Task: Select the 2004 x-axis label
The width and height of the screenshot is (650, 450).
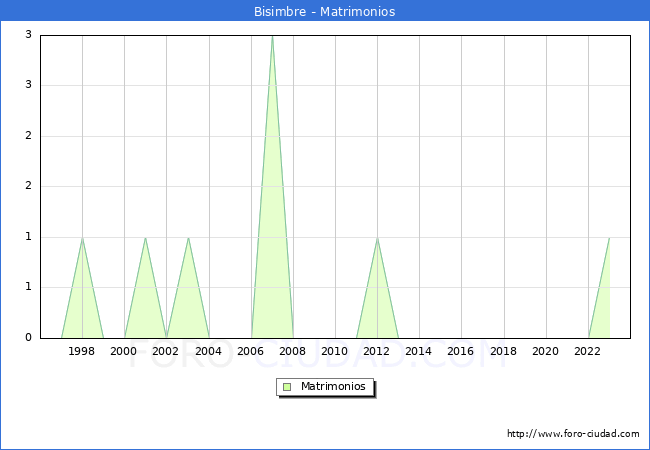Action: [x=209, y=351]
